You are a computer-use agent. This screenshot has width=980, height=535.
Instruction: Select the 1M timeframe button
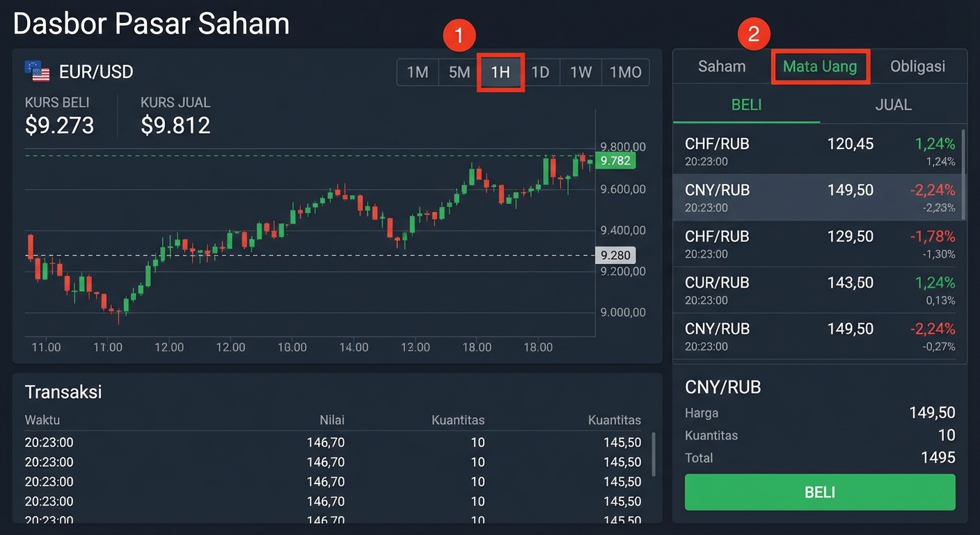[x=418, y=72]
